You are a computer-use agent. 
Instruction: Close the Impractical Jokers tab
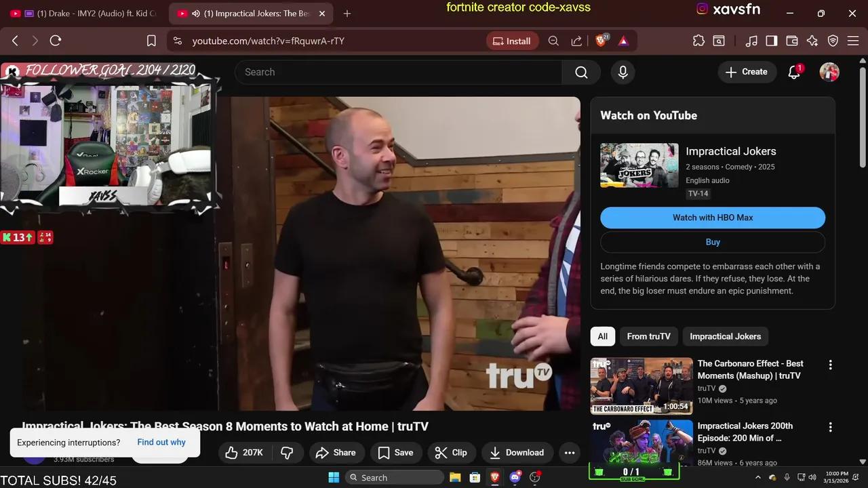point(322,14)
